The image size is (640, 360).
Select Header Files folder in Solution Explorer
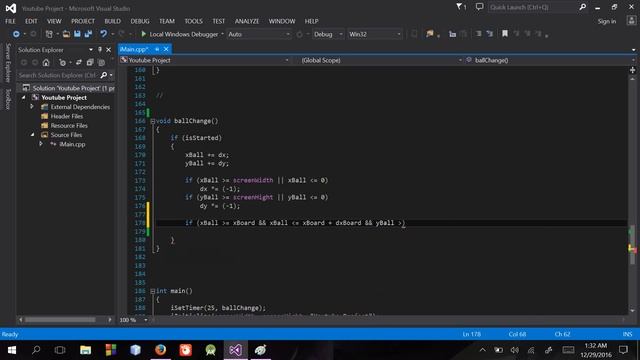pyautogui.click(x=67, y=116)
